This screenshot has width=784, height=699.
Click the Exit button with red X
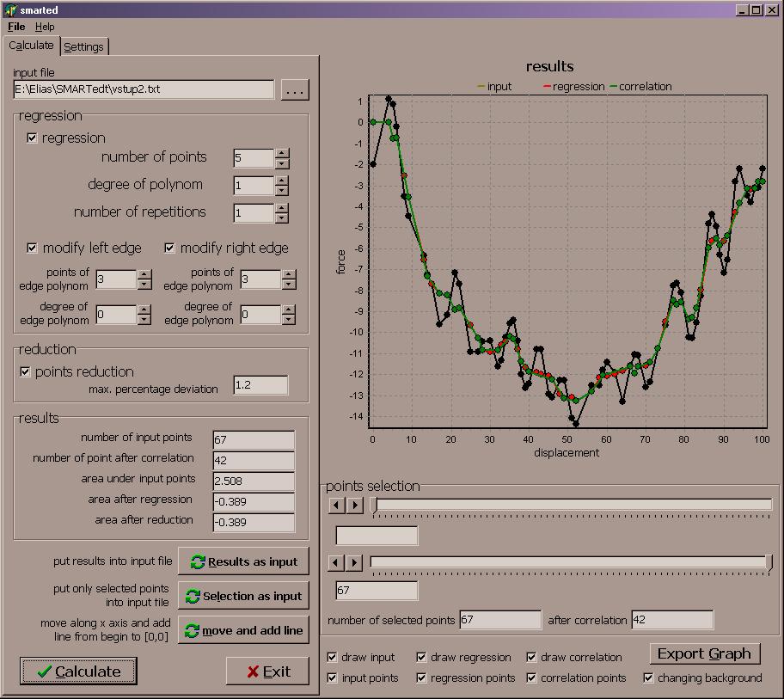[x=267, y=671]
